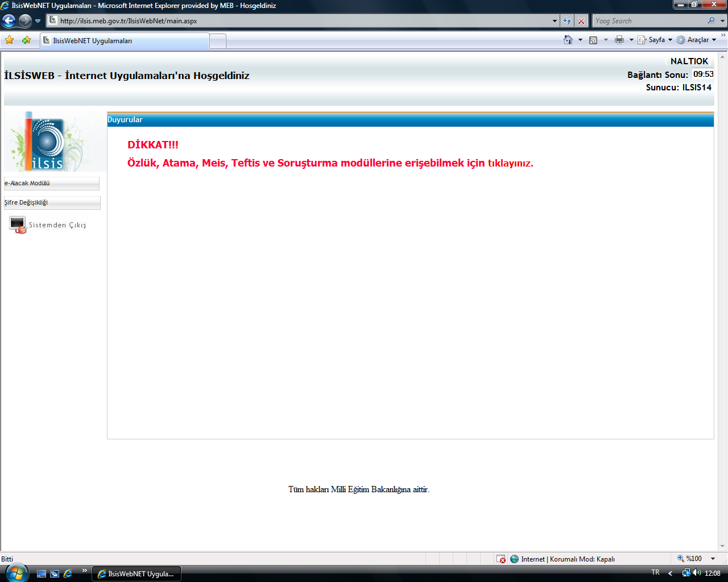Open the Windows Start orb
The width and height of the screenshot is (728, 582).
[16, 572]
